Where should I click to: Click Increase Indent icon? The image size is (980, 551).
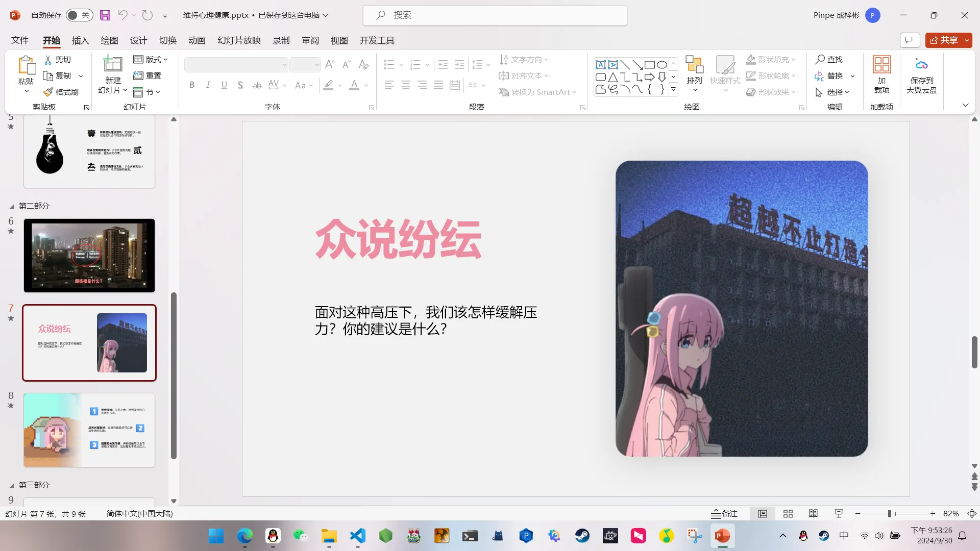459,64
